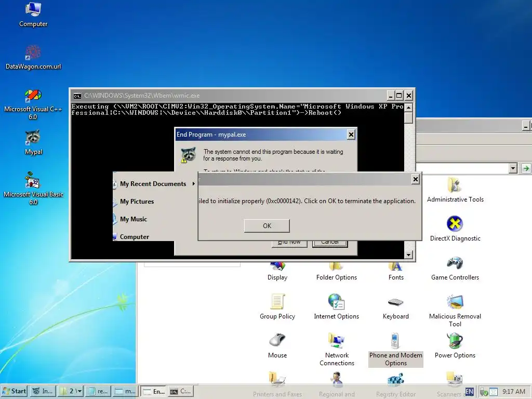The width and height of the screenshot is (532, 399).
Task: Open the DataWagon.com.url shortcut
Action: click(x=33, y=57)
